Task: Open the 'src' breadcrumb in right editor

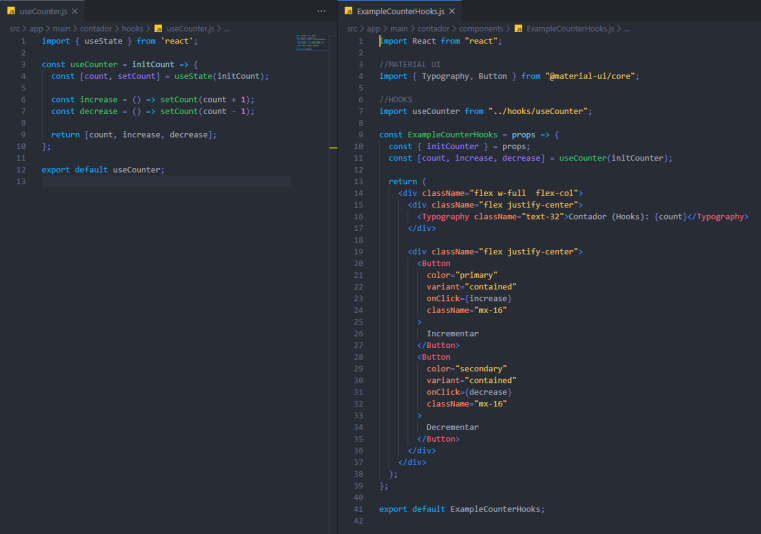Action: [352, 29]
